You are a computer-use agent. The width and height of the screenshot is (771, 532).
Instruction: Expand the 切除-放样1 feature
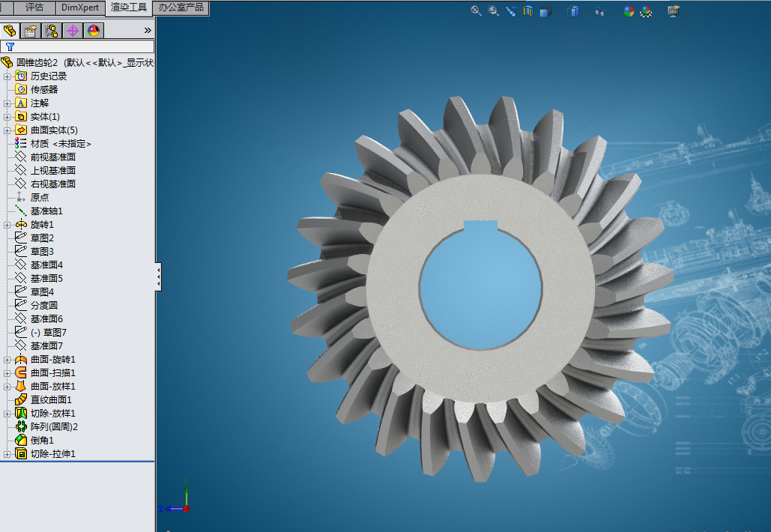tap(7, 414)
